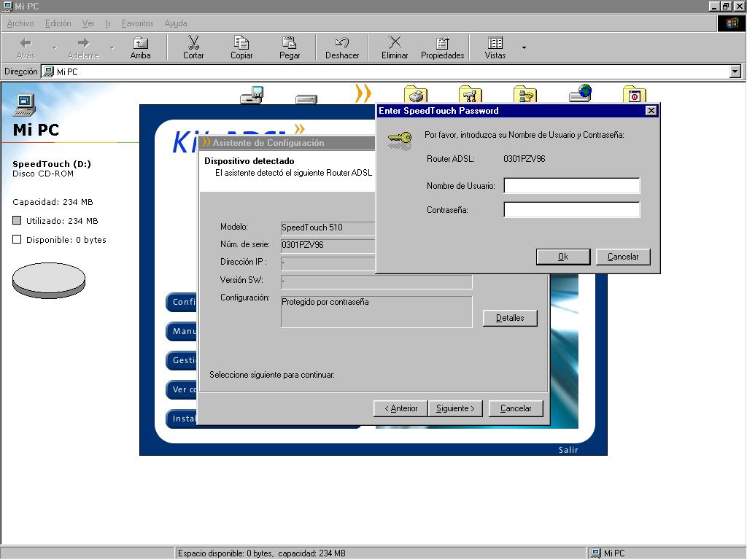Select the Impresoras printers folder icon
The image size is (747, 560).
click(x=415, y=94)
